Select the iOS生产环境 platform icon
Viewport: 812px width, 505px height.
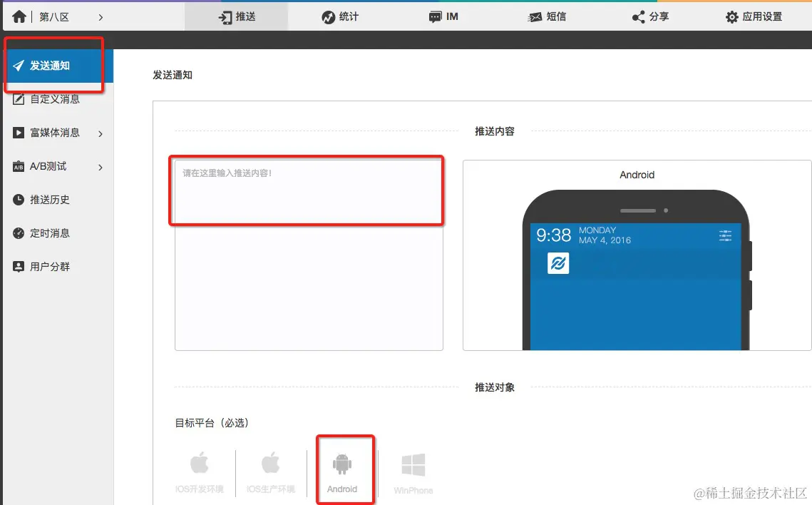coord(271,470)
